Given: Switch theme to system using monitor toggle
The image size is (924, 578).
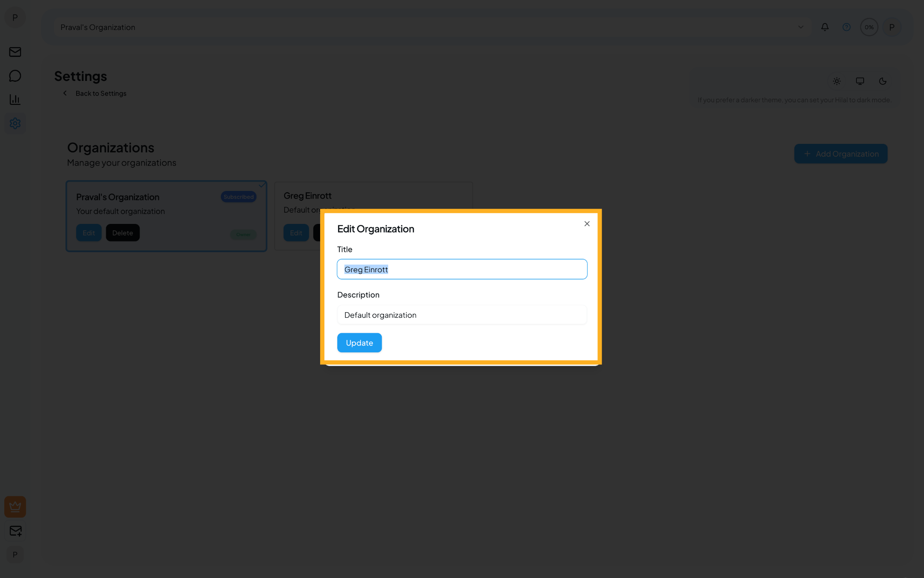Looking at the screenshot, I should [859, 81].
